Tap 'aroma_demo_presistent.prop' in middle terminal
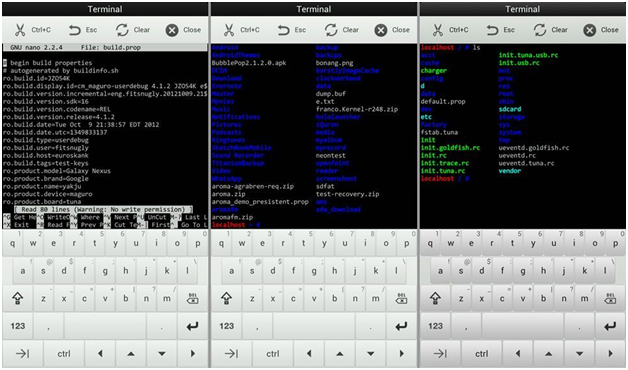 (x=260, y=202)
